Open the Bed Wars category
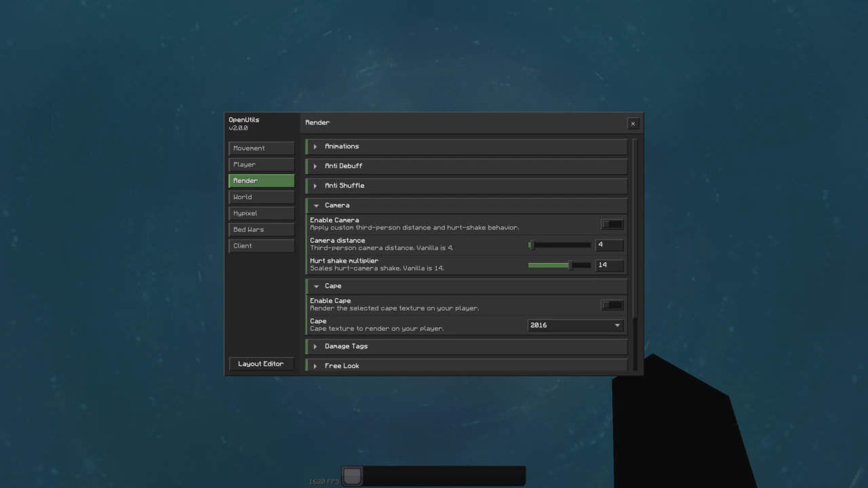Image resolution: width=868 pixels, height=488 pixels. [x=261, y=230]
